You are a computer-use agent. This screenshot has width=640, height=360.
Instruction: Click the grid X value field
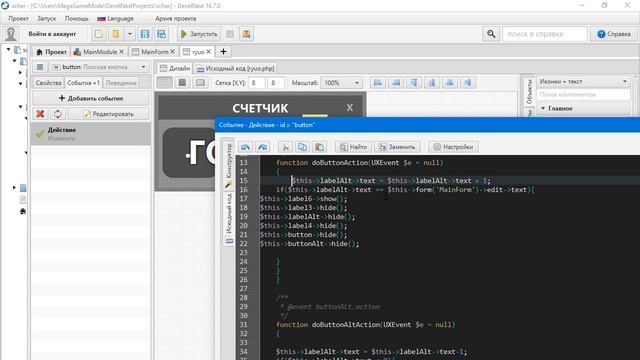(257, 83)
